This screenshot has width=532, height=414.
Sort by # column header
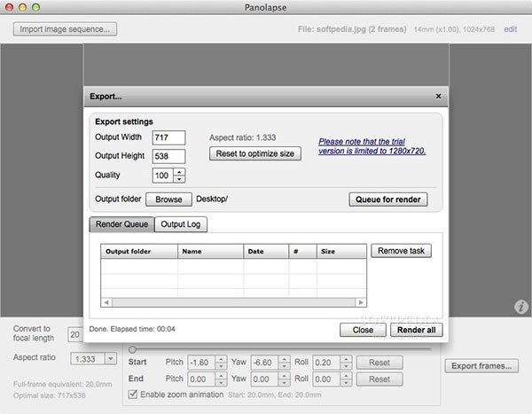302,252
